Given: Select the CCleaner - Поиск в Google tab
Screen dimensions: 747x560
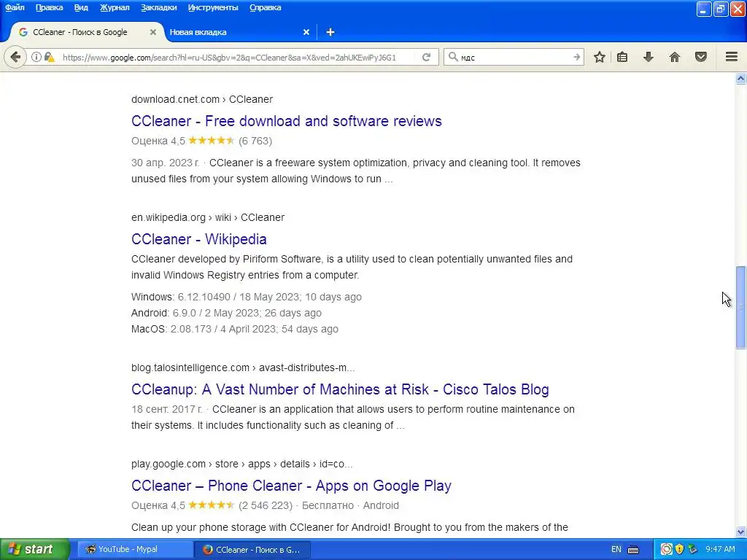Looking at the screenshot, I should tap(86, 32).
